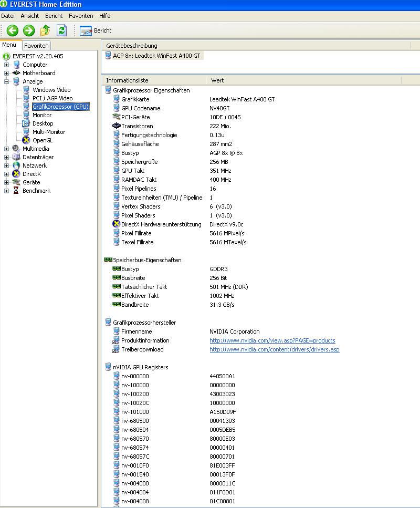Screen dimensions: 420x508
Task: Open the Bericht menu in the menu bar
Action: pos(54,16)
